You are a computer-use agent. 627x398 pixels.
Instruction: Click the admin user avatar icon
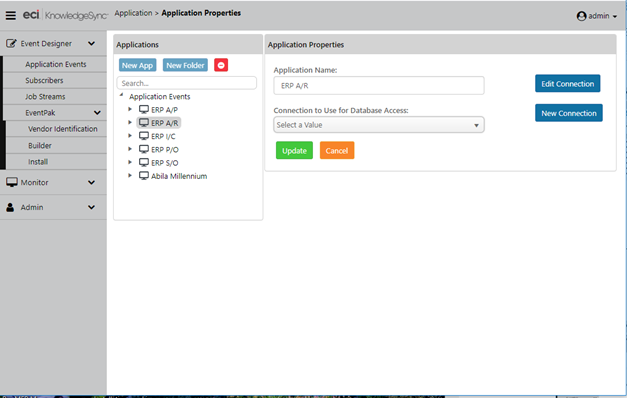tap(581, 16)
